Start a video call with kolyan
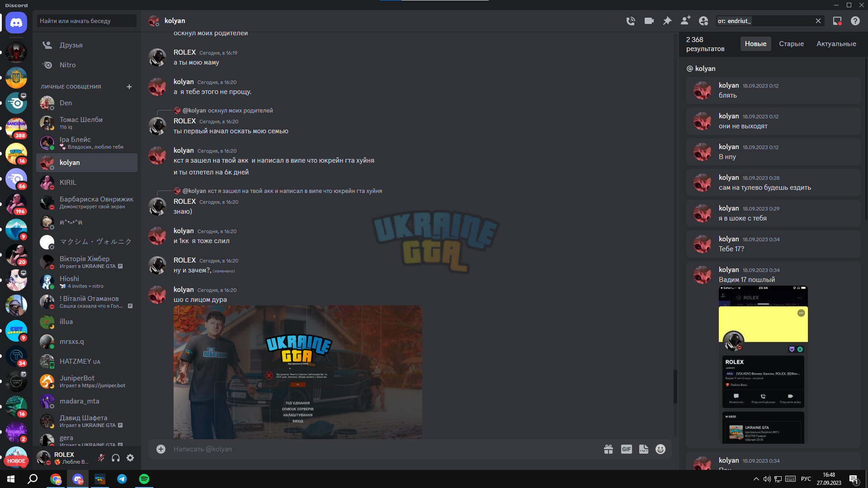This screenshot has width=868, height=488. [x=649, y=21]
